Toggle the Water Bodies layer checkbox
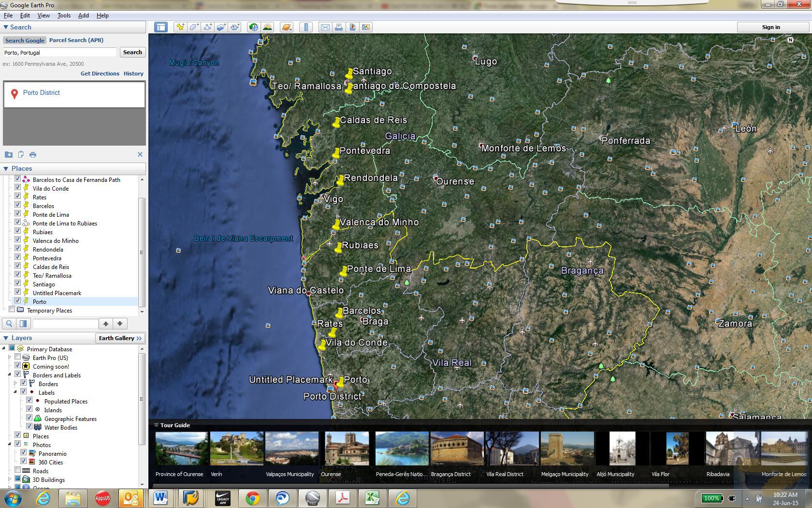Screen dimensions: 812x508 pyautogui.click(x=29, y=427)
